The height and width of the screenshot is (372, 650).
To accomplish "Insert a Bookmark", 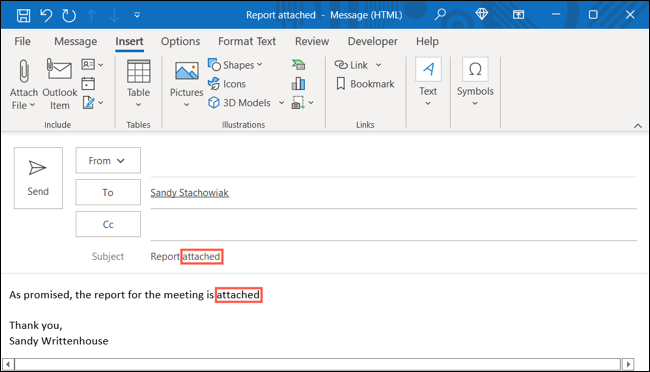I will (x=365, y=84).
